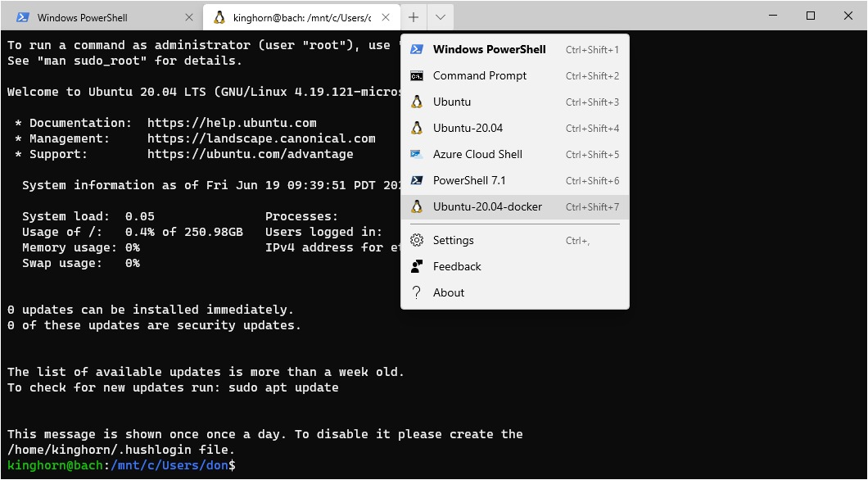The height and width of the screenshot is (480, 868).
Task: Close the Windows PowerShell tab
Action: click(x=189, y=17)
